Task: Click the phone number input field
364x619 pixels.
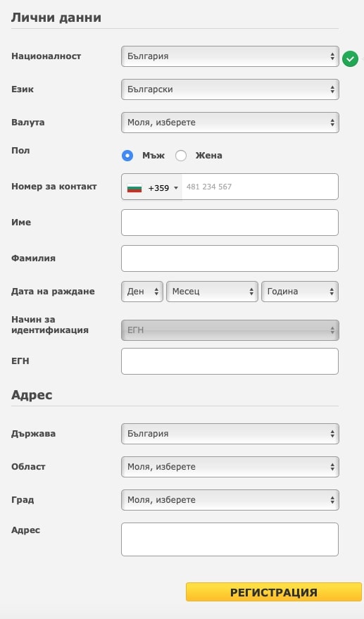Action: pyautogui.click(x=260, y=187)
